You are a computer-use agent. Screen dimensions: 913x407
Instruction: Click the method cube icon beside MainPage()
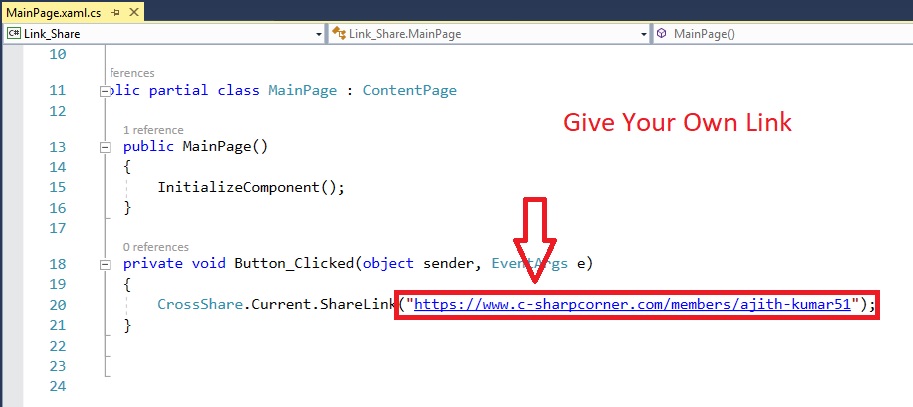coord(661,34)
